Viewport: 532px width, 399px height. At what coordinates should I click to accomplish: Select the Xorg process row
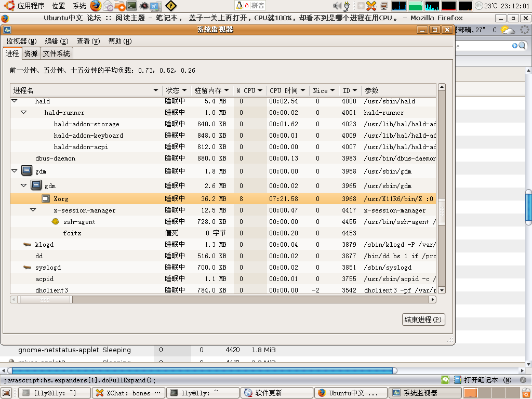[223, 198]
